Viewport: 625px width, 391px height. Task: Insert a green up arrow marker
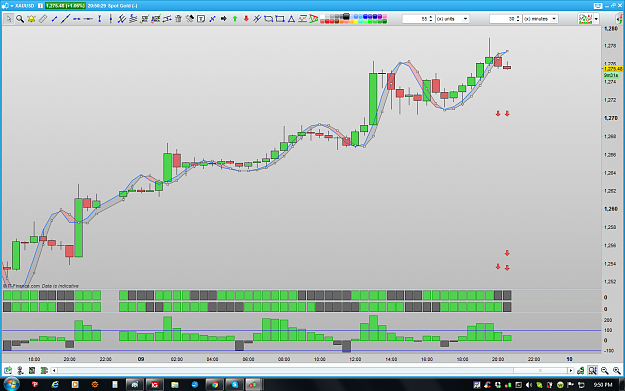(235, 19)
